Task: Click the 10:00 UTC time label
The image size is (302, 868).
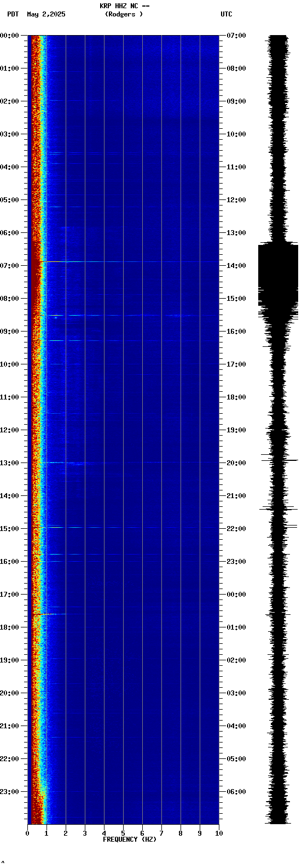Action: click(x=236, y=134)
